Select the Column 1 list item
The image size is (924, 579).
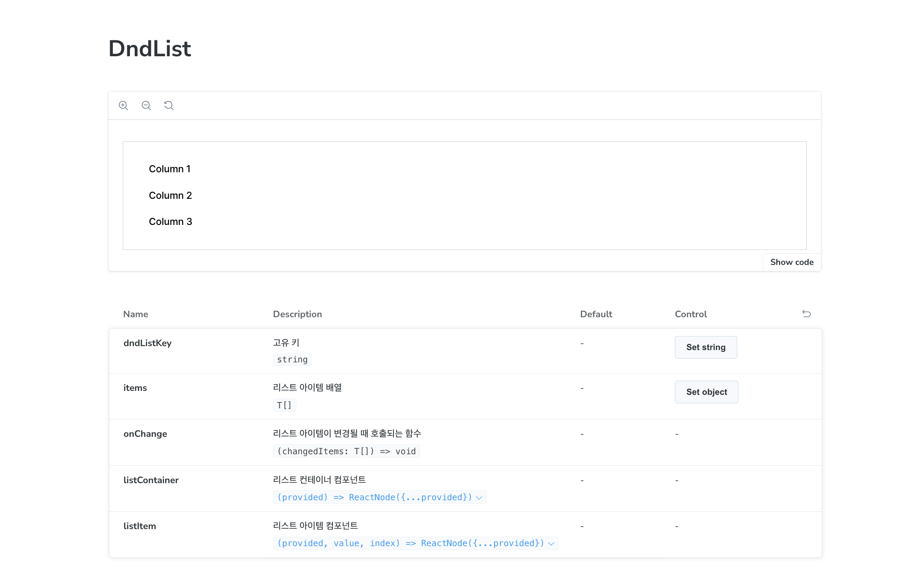click(x=170, y=169)
